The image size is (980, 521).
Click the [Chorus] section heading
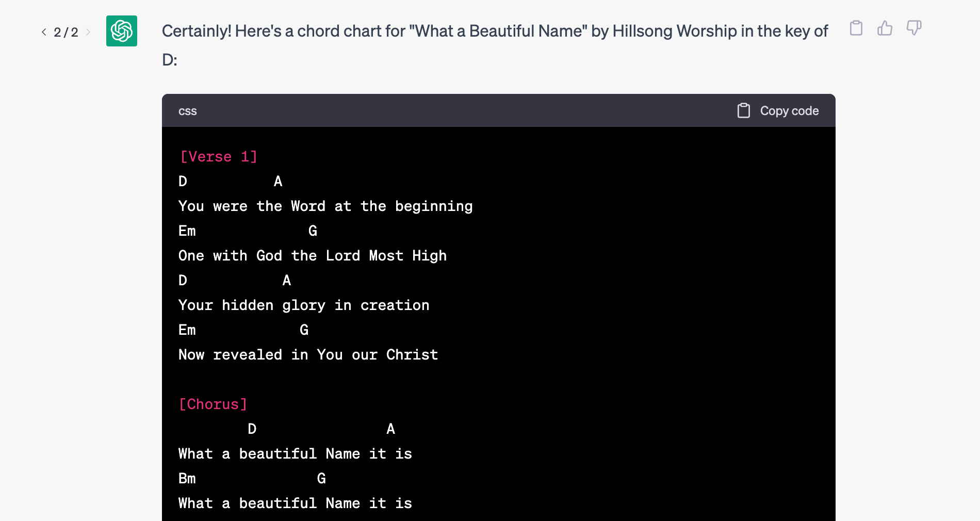213,404
